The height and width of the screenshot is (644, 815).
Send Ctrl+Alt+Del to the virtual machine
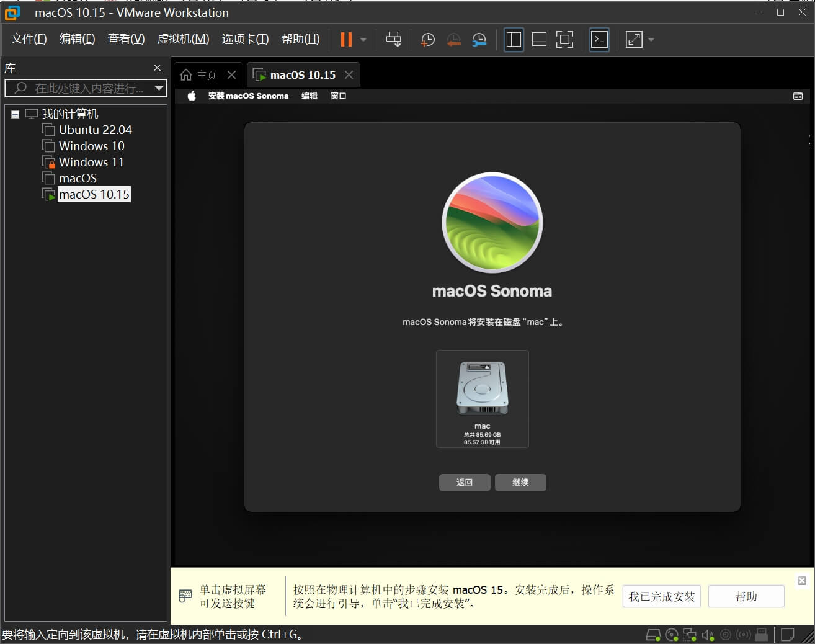point(393,40)
